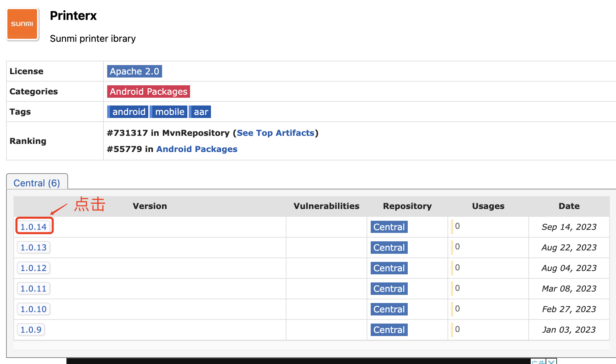Open Android Packages ranking link
The width and height of the screenshot is (616, 364).
(x=197, y=149)
